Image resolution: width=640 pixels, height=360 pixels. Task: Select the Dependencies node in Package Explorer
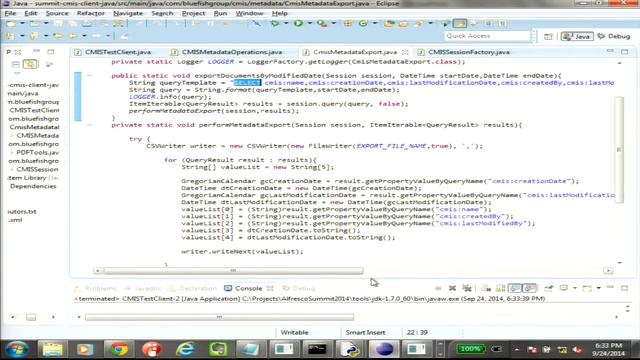pyautogui.click(x=33, y=186)
